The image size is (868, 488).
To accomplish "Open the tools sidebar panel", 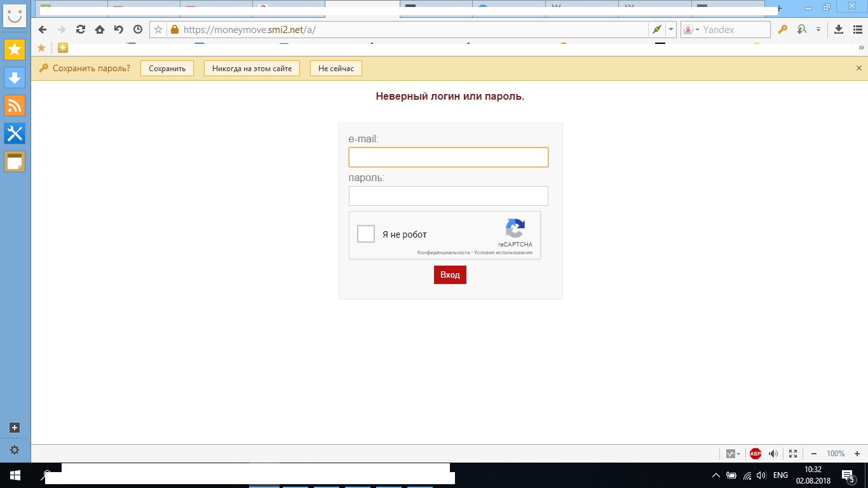I will coord(15,133).
